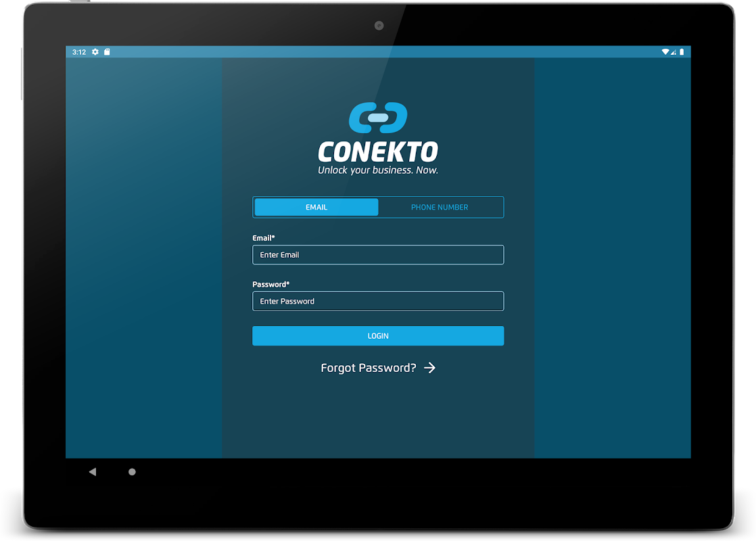
Task: Tap the Wi-Fi signal status icon
Action: [665, 52]
